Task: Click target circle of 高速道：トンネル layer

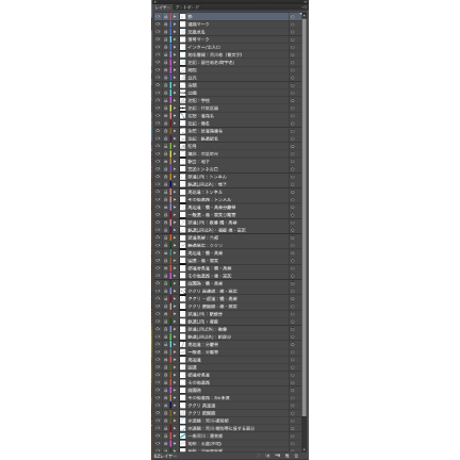Action: coord(292,192)
